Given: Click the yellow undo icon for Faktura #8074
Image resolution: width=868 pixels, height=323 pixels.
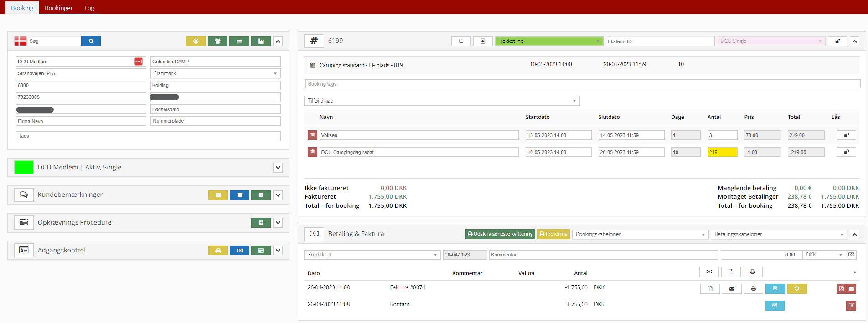Looking at the screenshot, I should pyautogui.click(x=796, y=289).
